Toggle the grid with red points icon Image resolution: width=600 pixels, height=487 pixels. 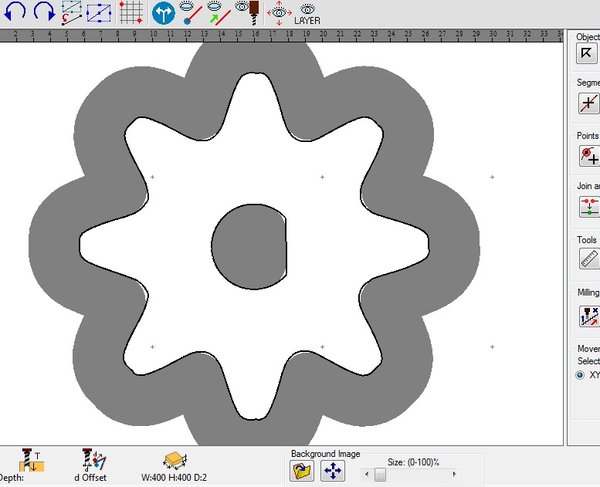tap(131, 13)
